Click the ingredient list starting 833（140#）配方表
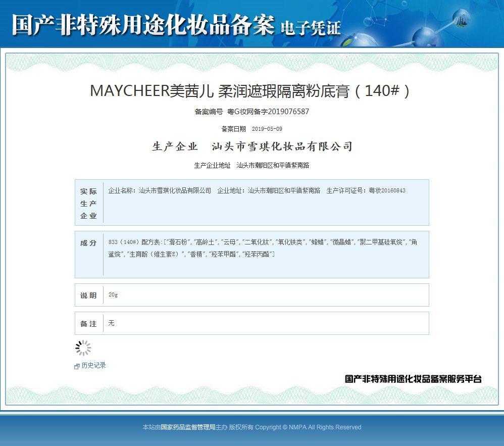504x446 pixels. pos(263,248)
